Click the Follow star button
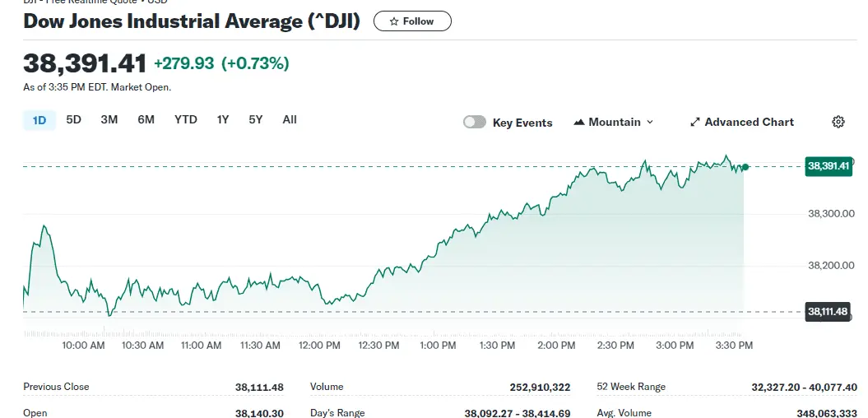 (x=411, y=21)
